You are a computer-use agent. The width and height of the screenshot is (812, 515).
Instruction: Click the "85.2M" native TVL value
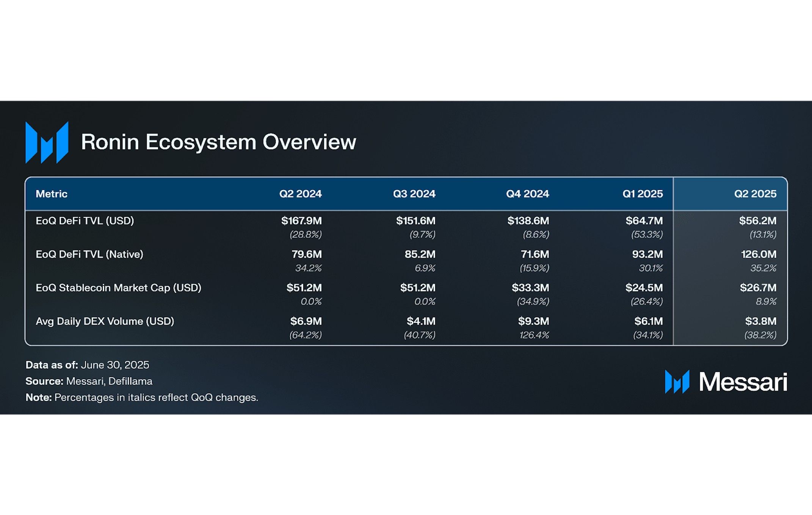pos(420,254)
